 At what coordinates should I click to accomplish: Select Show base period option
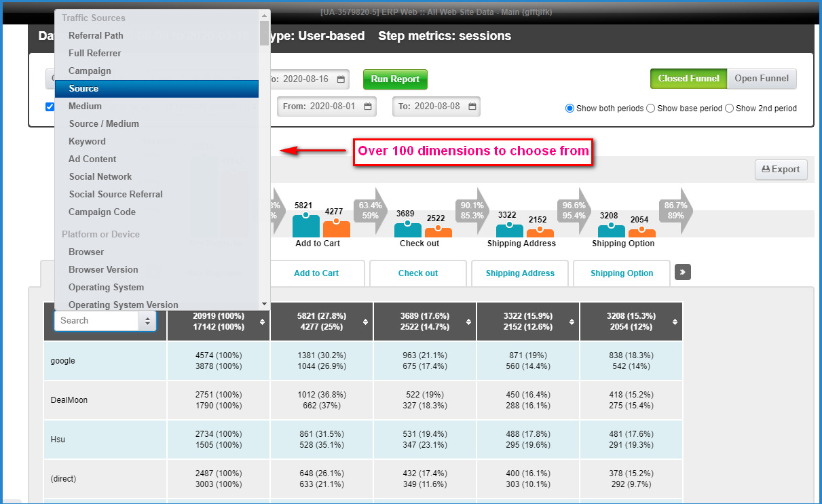pos(650,109)
